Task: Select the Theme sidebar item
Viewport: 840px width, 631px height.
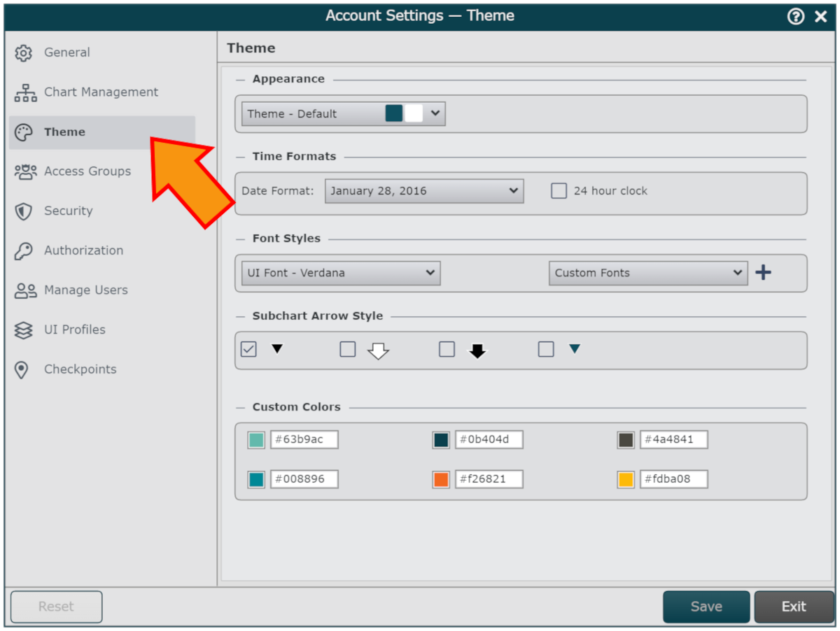Action: coord(64,132)
